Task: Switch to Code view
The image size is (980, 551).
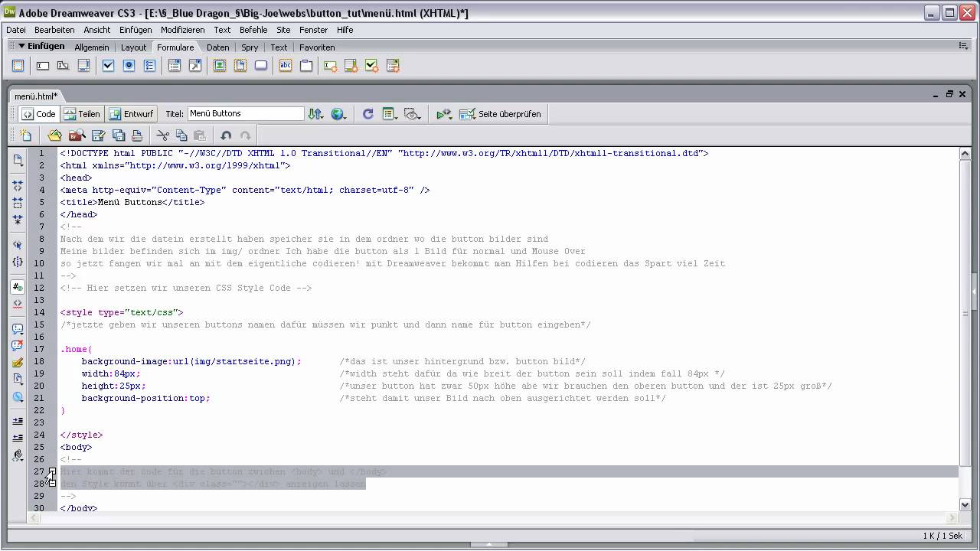Action: click(x=38, y=114)
